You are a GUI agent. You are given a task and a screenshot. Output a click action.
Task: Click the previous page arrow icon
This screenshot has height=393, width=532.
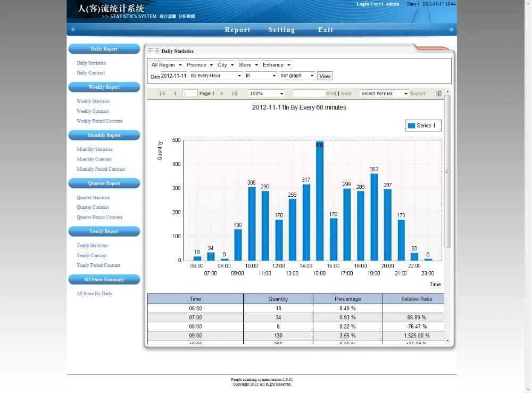[174, 93]
